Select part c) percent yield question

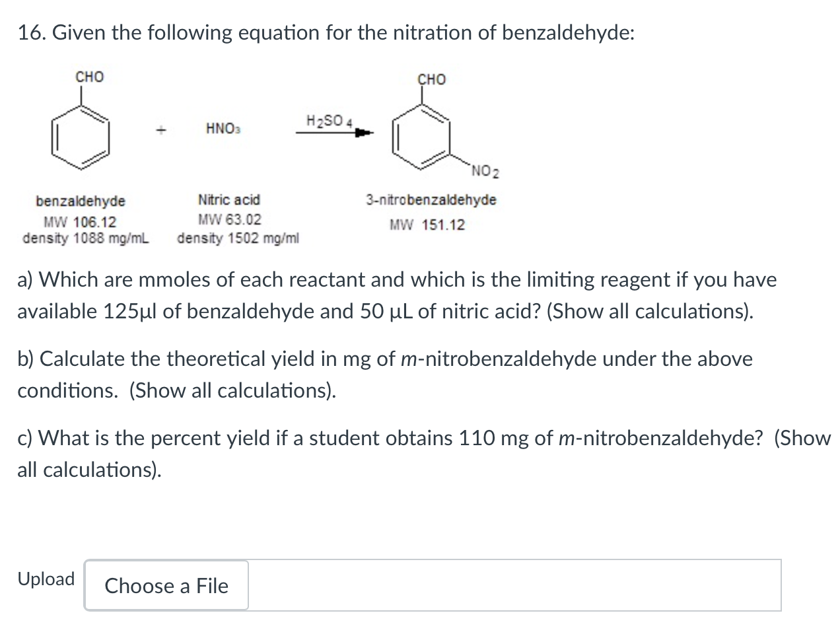point(423,454)
